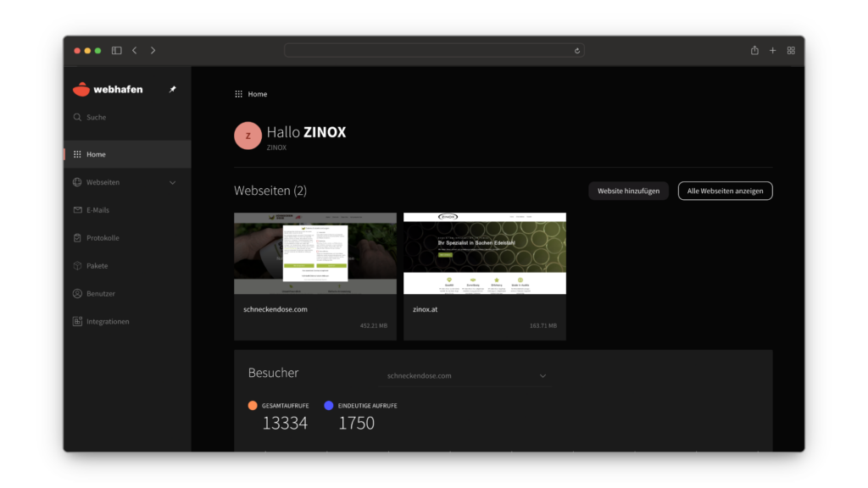Open the schneckendose.com website thumbnail

pos(315,253)
